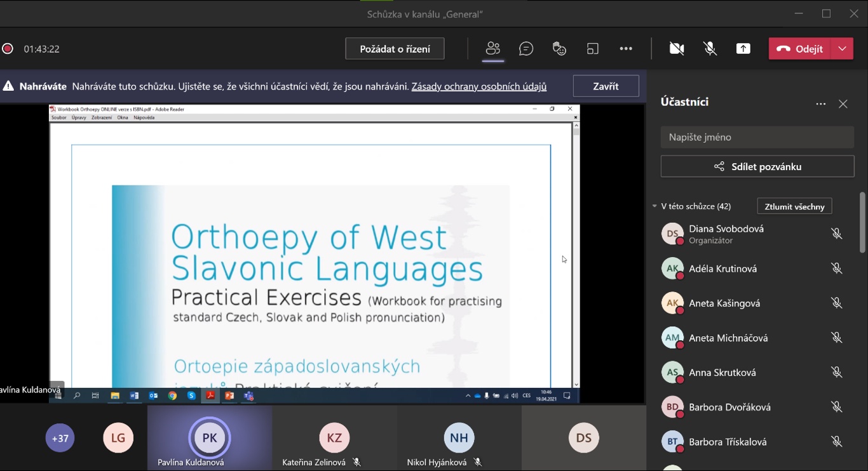
Task: Open the participants panel icon
Action: click(493, 49)
